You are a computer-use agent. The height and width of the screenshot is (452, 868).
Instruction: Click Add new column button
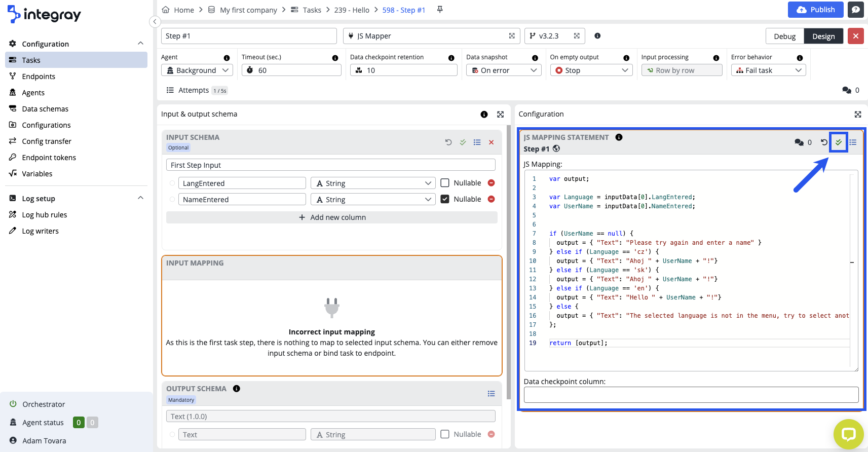[x=332, y=217]
